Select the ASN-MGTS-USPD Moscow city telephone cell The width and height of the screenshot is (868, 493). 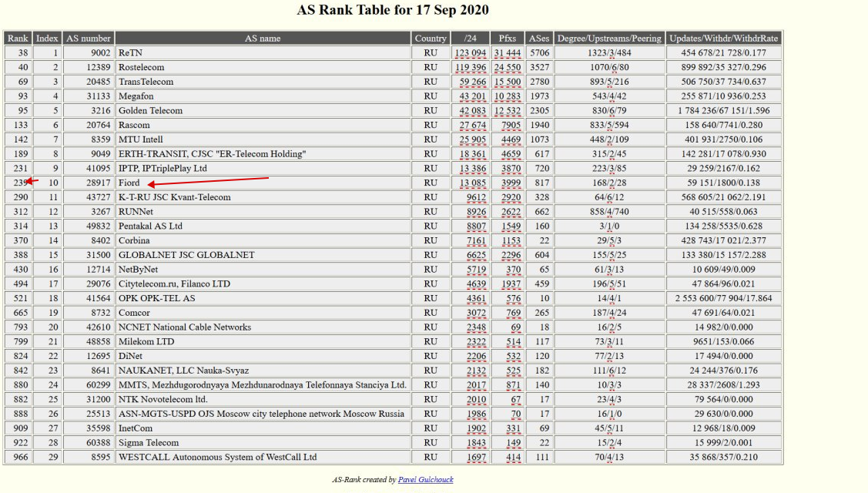263,413
